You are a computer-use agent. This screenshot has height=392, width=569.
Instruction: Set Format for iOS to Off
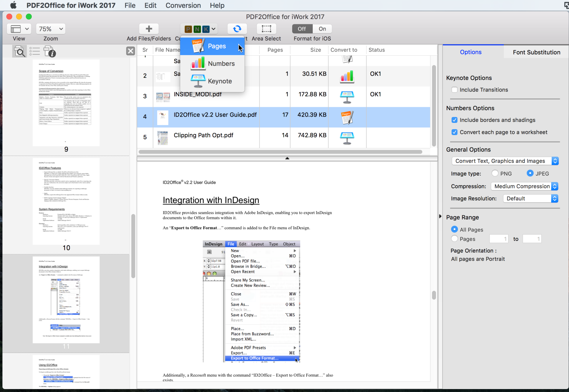tap(302, 29)
